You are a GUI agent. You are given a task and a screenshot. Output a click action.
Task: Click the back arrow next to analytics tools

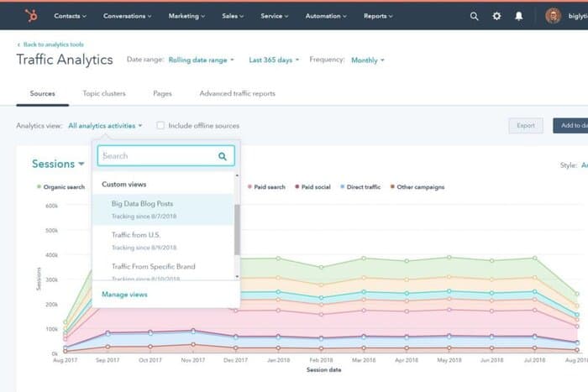tap(18, 44)
